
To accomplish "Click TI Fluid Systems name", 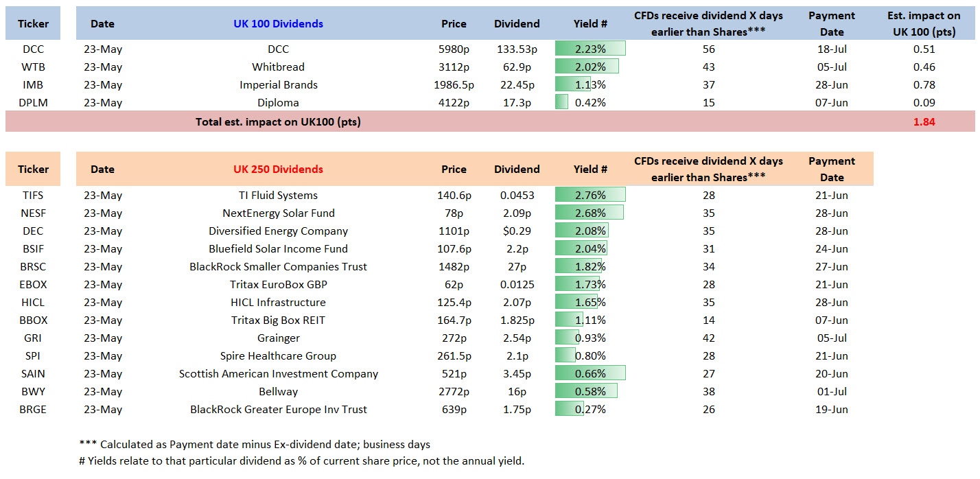I will coord(278,195).
